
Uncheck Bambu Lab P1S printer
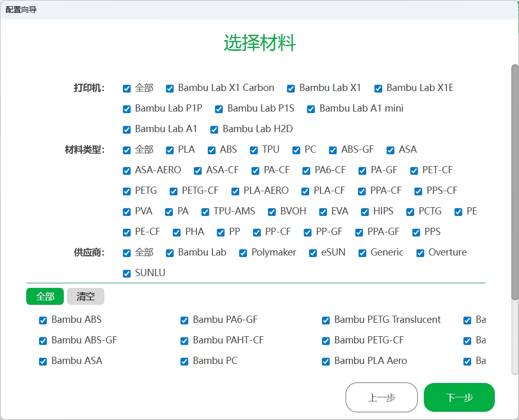219,109
